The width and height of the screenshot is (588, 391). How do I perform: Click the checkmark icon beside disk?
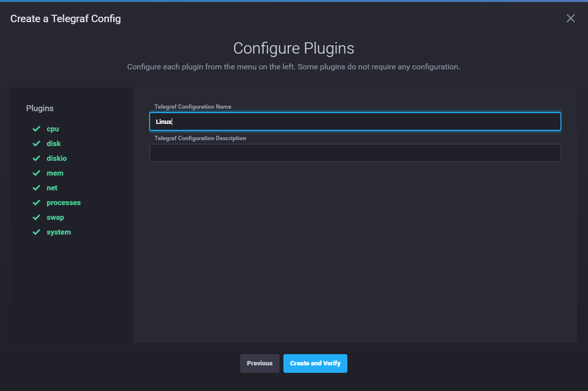click(36, 144)
